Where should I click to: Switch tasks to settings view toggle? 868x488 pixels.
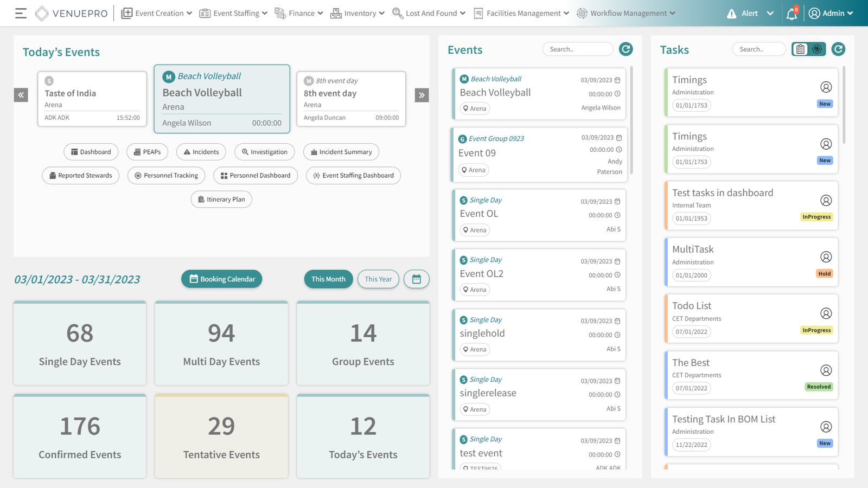pyautogui.click(x=816, y=49)
